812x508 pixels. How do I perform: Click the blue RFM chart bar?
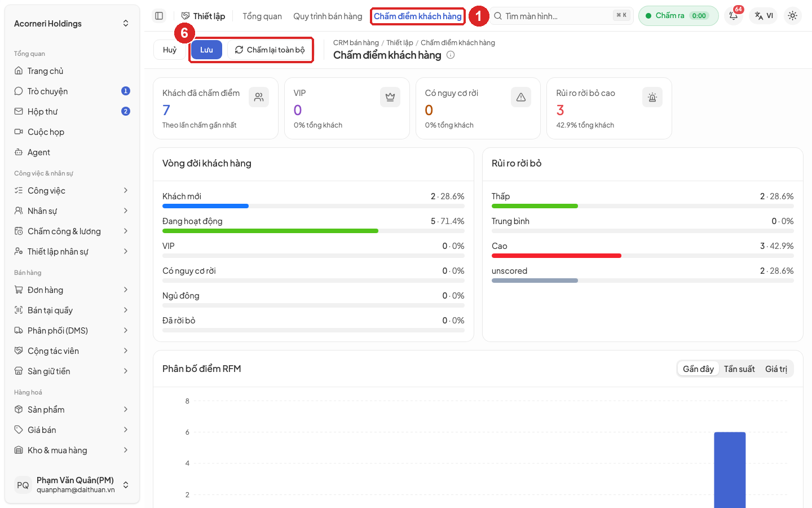click(x=730, y=470)
